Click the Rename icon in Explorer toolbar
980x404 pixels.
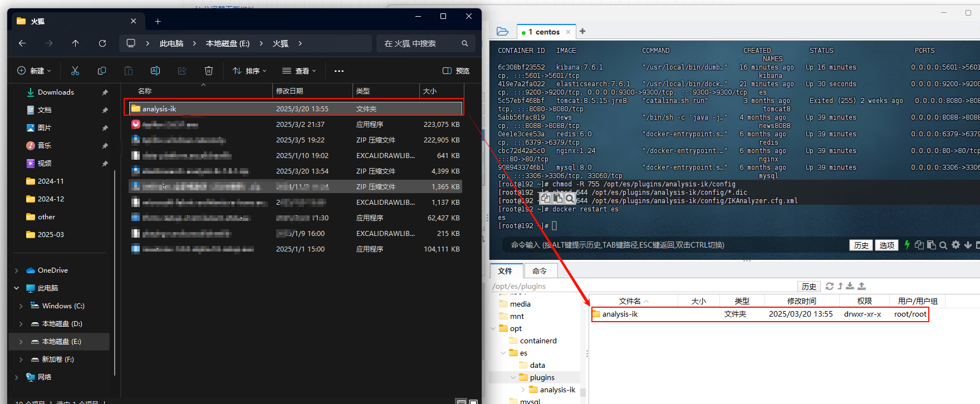pos(155,71)
